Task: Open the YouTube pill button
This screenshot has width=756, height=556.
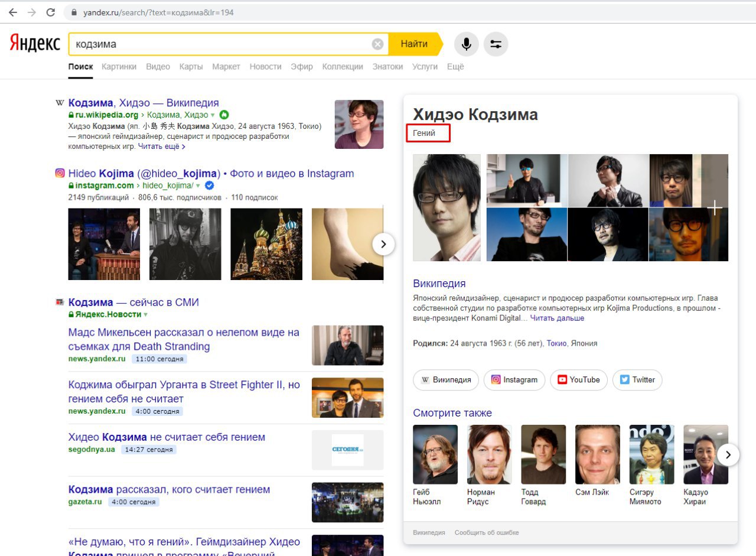Action: (579, 380)
